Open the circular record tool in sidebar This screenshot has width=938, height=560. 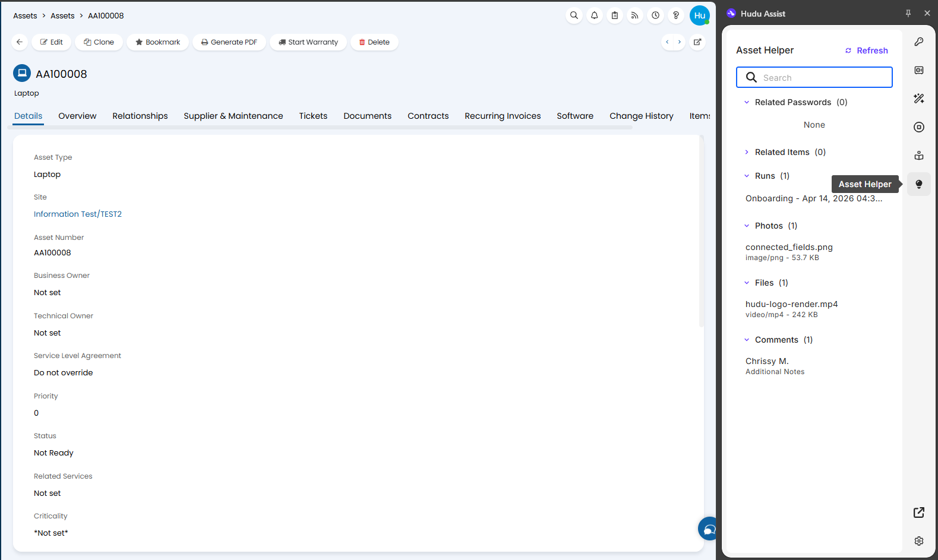point(919,127)
